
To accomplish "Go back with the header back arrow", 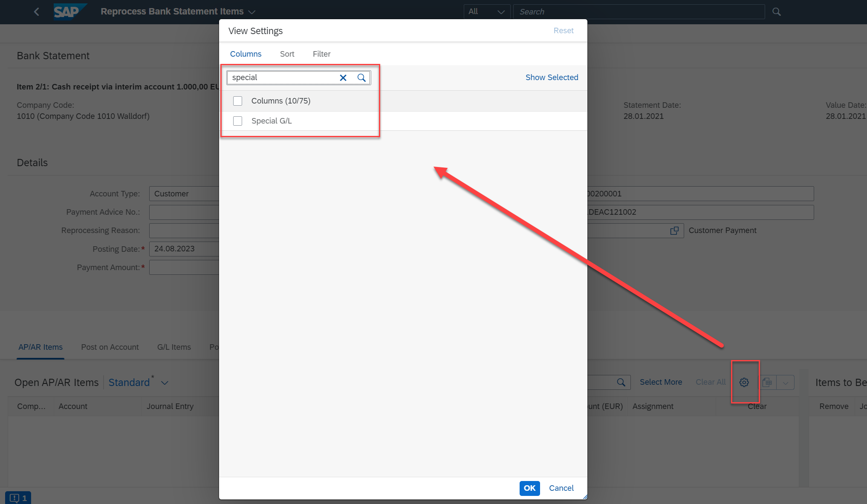I will pos(37,12).
